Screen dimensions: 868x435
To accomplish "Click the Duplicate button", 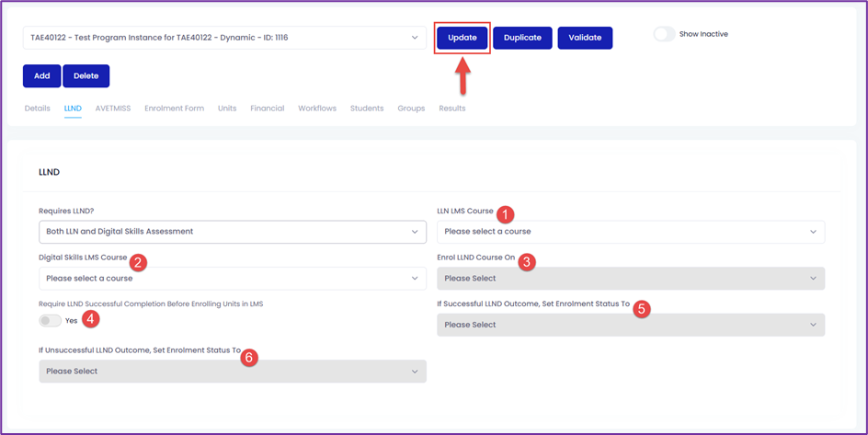I will click(522, 38).
